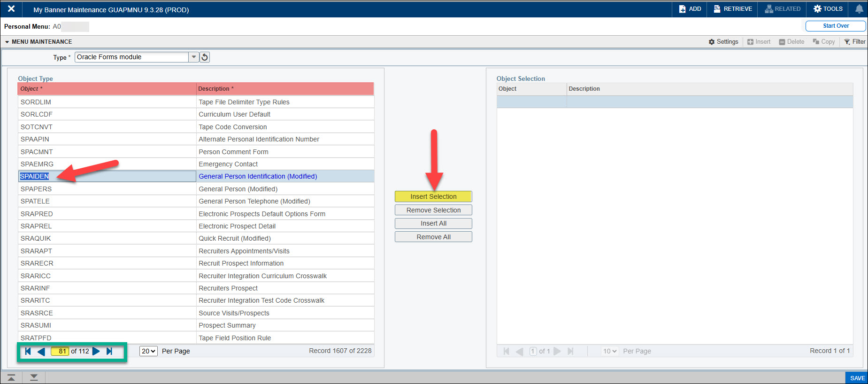
Task: Select the SORDLIM object row
Action: [107, 102]
